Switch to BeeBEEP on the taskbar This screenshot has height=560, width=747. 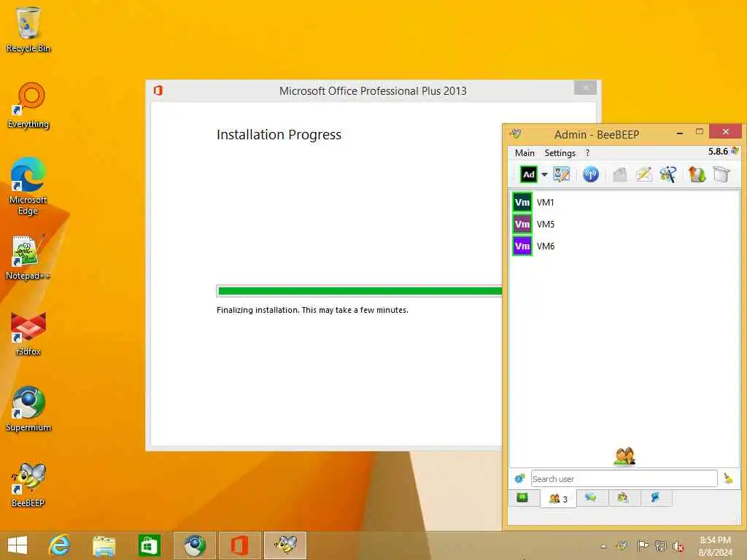point(285,545)
